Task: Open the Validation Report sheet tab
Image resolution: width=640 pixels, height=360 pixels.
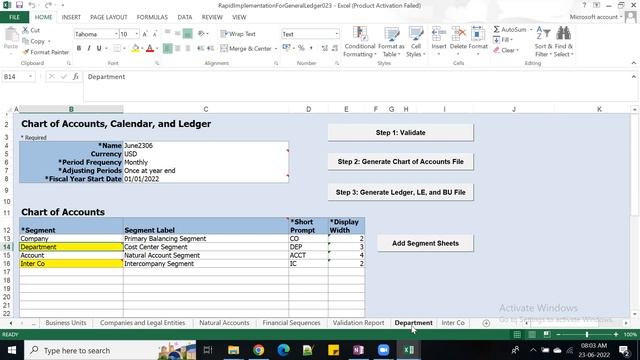Action: [x=358, y=323]
